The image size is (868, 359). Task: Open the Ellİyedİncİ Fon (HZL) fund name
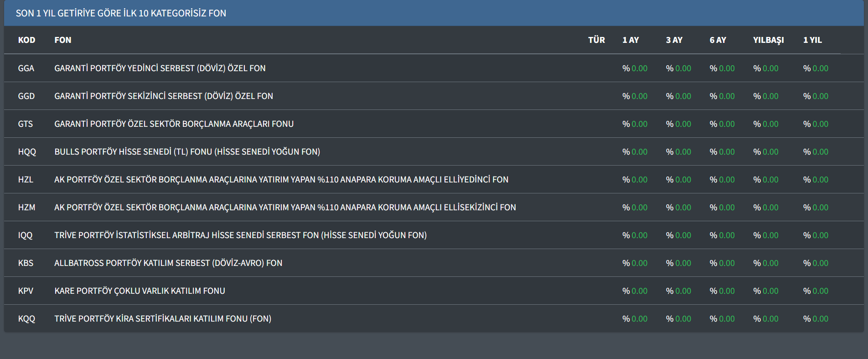(x=281, y=180)
